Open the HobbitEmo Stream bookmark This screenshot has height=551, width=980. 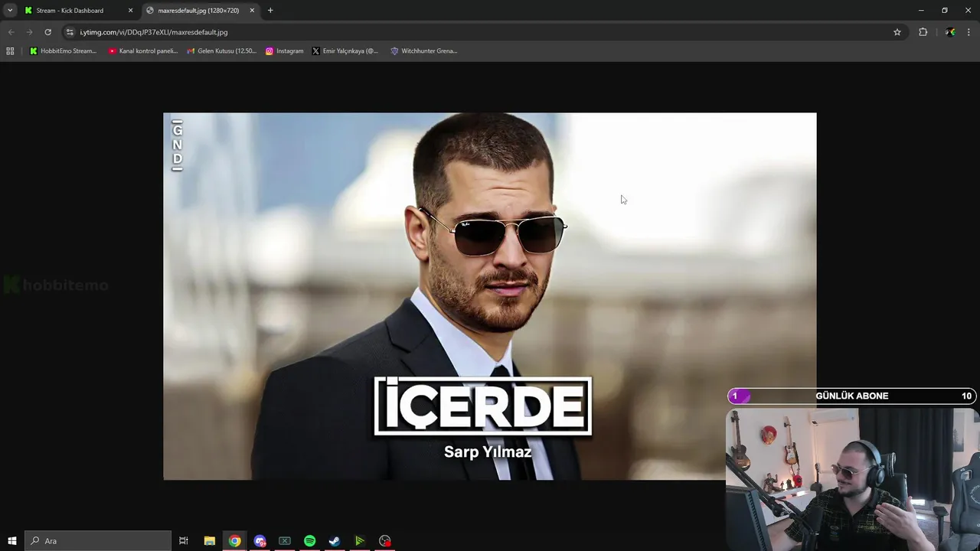tap(63, 51)
